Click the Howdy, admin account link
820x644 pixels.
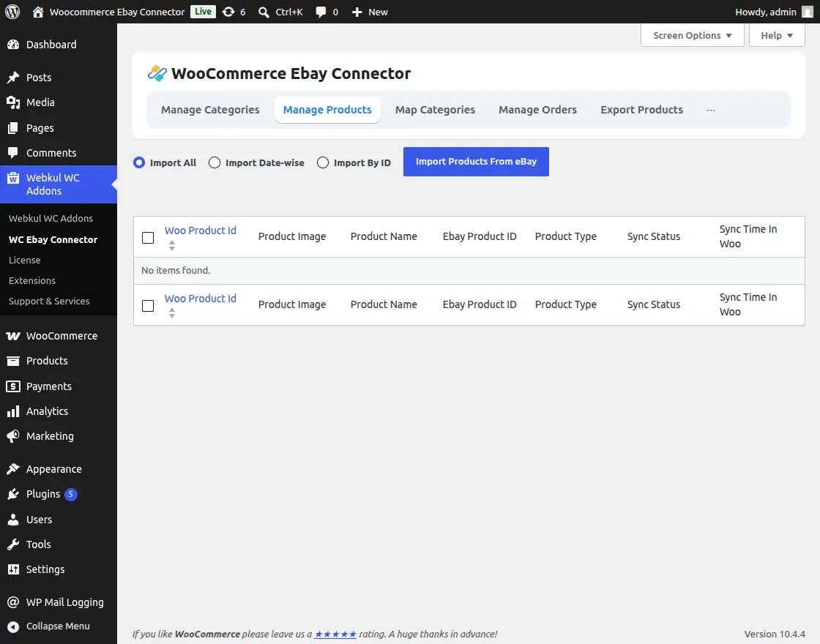pyautogui.click(x=766, y=12)
